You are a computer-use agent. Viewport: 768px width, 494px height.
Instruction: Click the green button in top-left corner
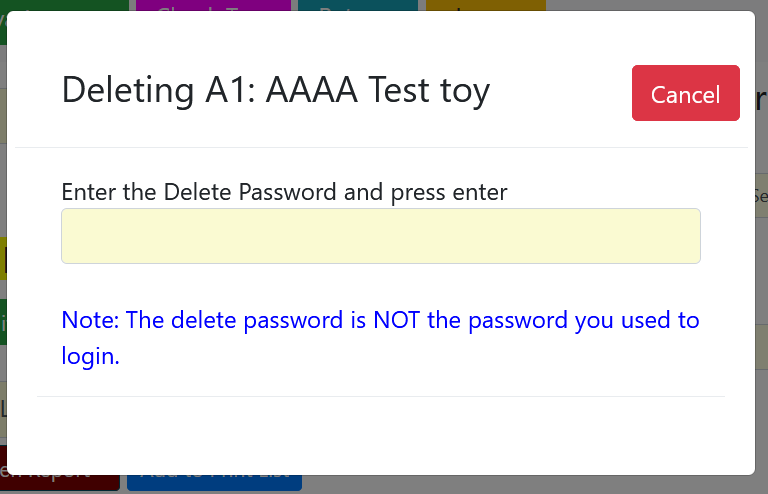click(60, 5)
